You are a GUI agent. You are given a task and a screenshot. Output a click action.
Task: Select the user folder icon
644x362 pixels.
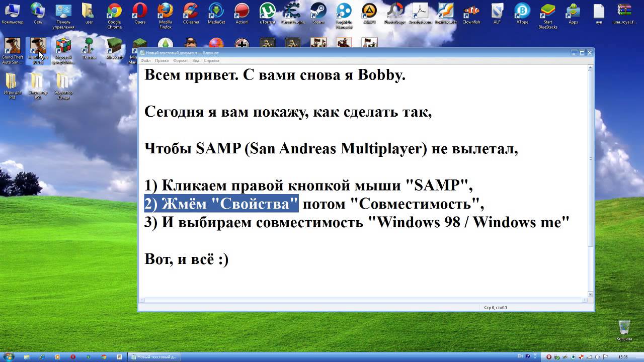click(89, 14)
